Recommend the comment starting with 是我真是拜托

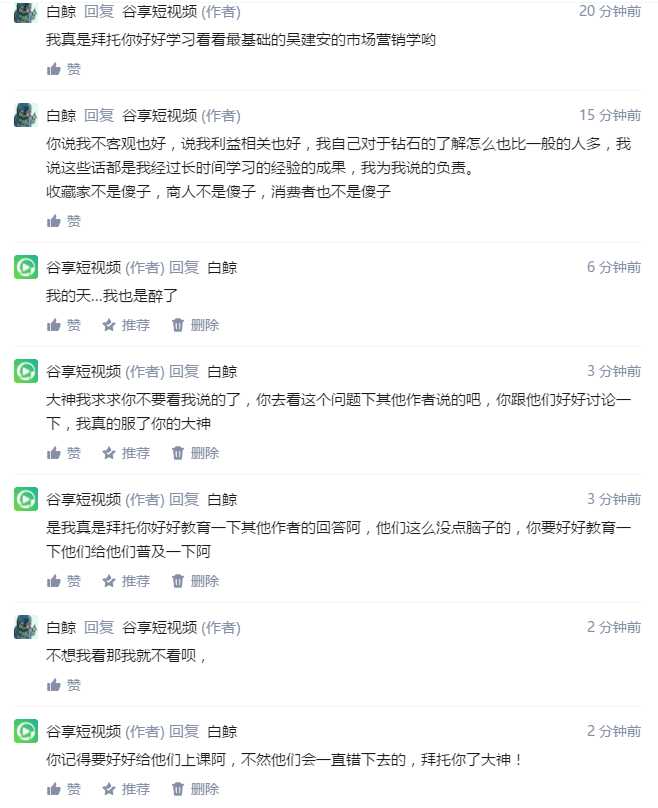coord(109,581)
